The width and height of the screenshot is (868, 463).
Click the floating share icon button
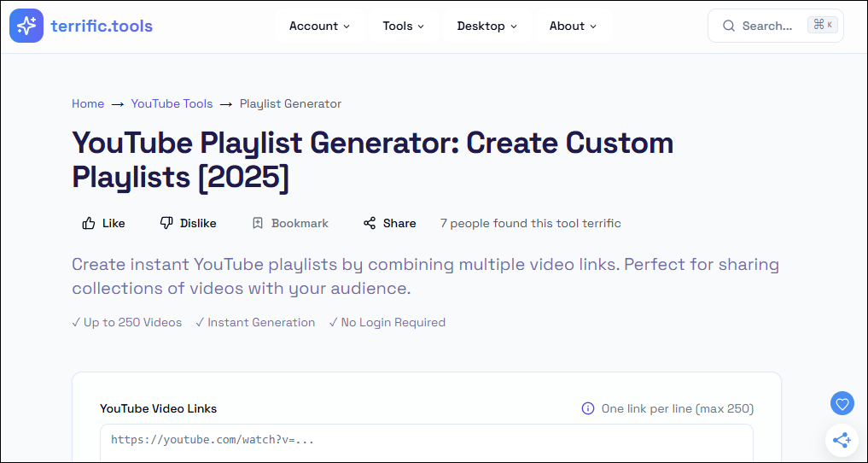coord(842,441)
